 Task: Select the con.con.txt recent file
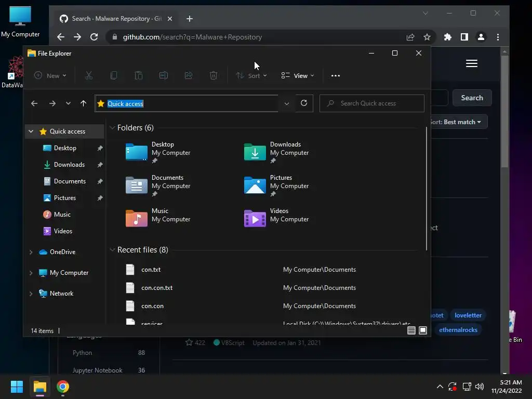tap(268, 288)
